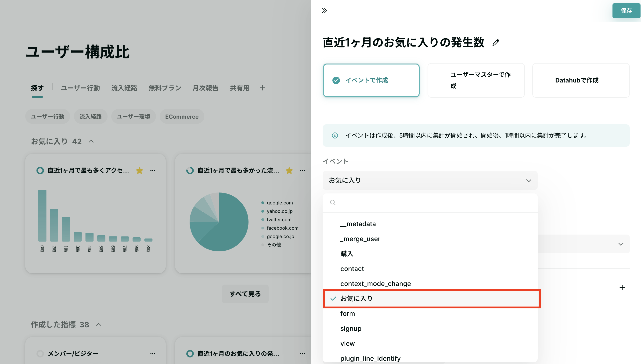Switch to ユーザー行動 tab
The image size is (641, 364).
pyautogui.click(x=80, y=88)
